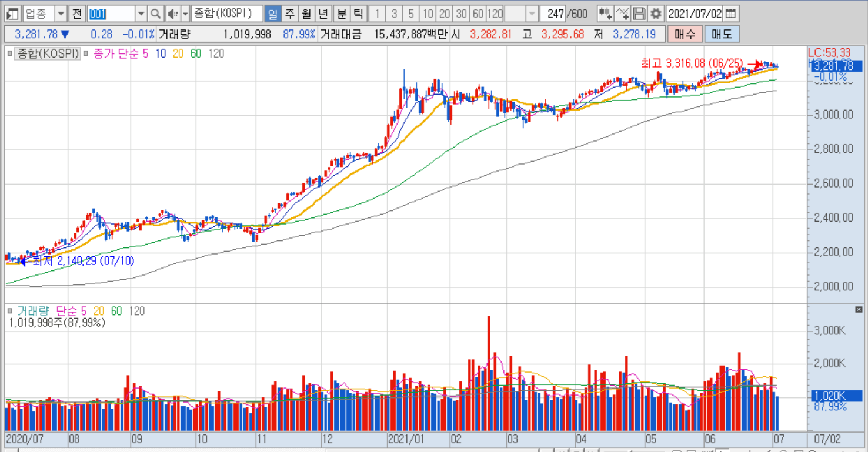Click the 매수 buy button
868x452 pixels.
(x=685, y=34)
